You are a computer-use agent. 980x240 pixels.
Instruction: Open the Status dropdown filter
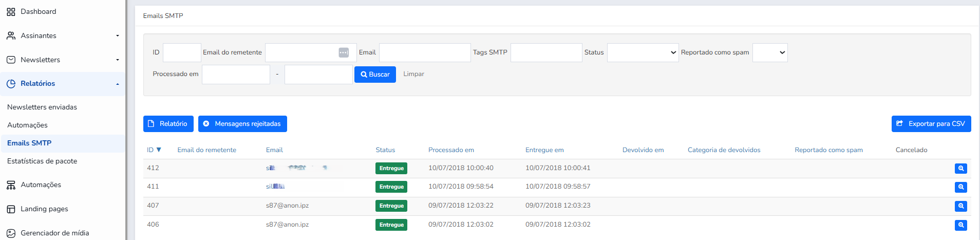[643, 52]
